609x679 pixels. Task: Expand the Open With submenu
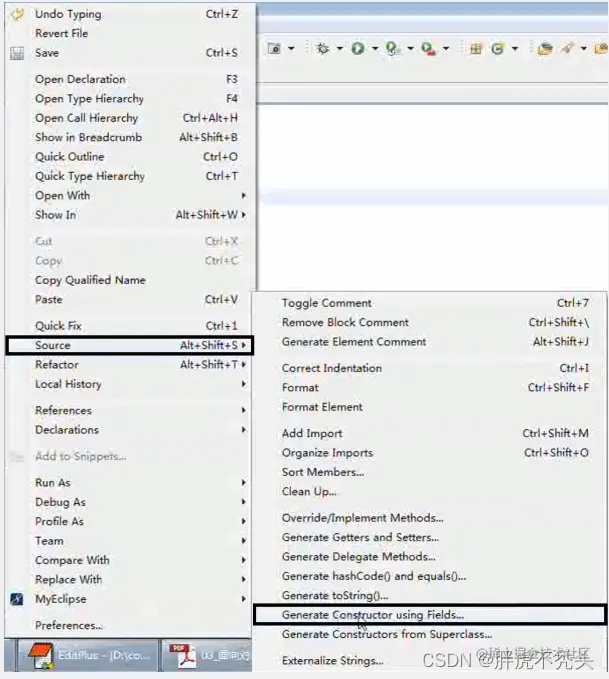pos(130,196)
